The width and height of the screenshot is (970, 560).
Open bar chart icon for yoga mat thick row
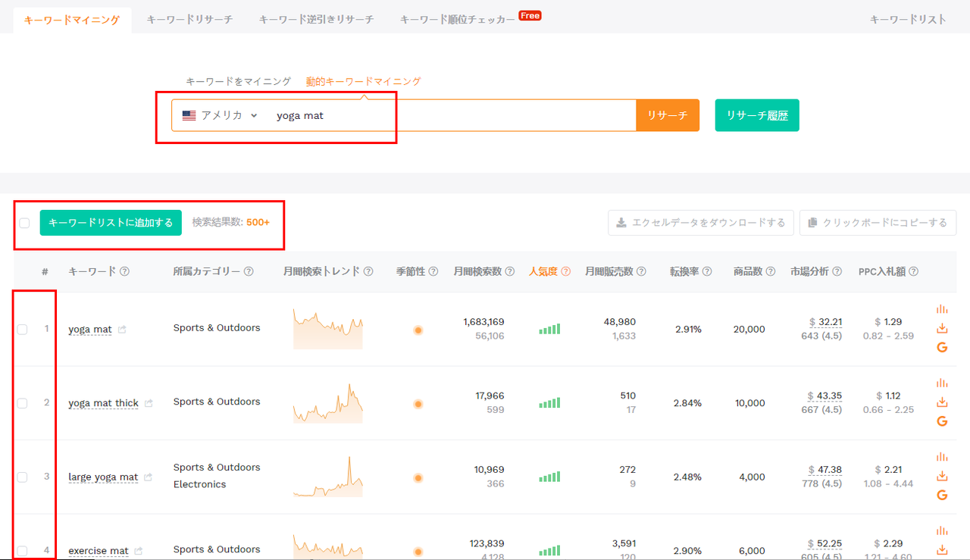[x=942, y=383]
